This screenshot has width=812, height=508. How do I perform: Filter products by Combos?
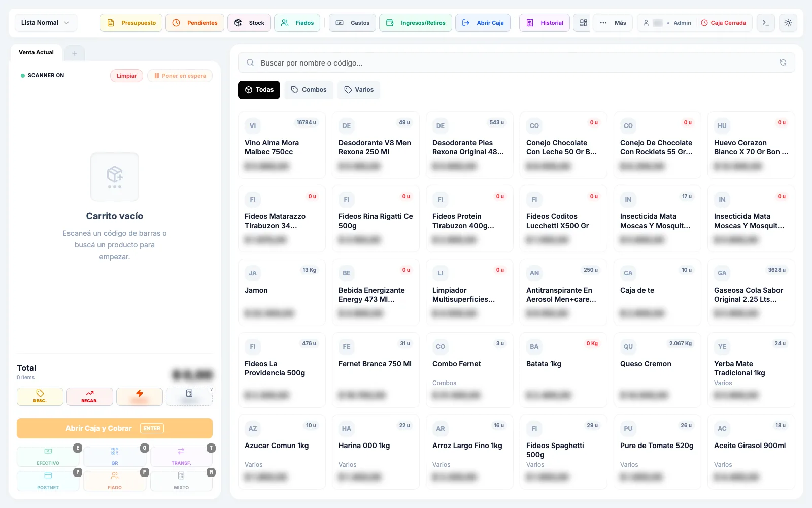coord(309,90)
